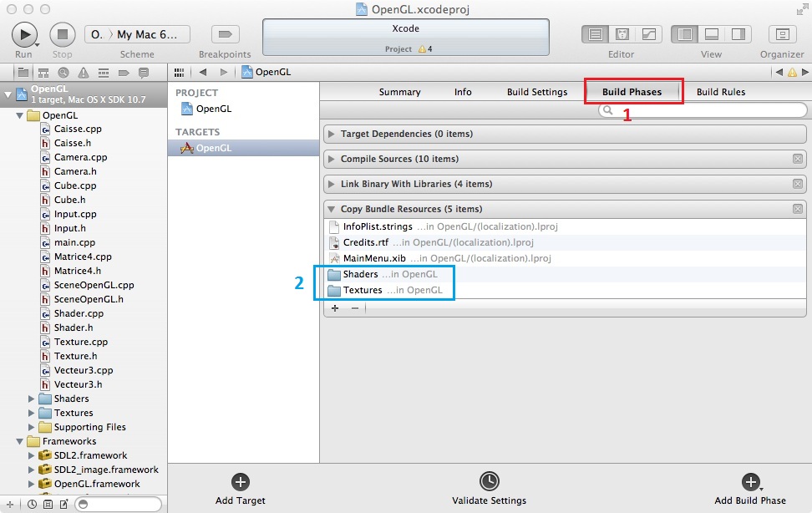The image size is (812, 513).
Task: Open the related files grid menu
Action: tap(179, 72)
